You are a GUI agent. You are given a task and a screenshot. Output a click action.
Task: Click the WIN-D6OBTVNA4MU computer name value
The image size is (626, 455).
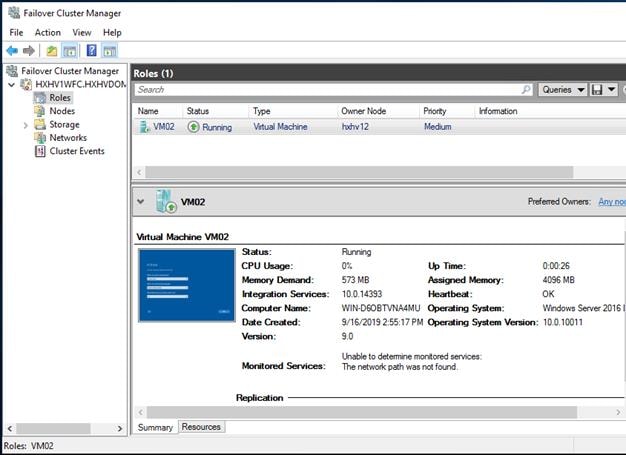(381, 308)
